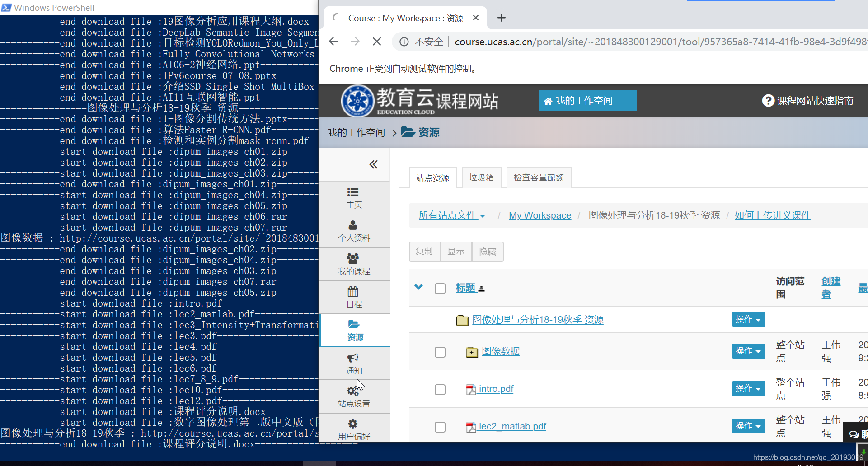Open the 如何上传讲义课件 link
The image size is (868, 466).
[772, 215]
